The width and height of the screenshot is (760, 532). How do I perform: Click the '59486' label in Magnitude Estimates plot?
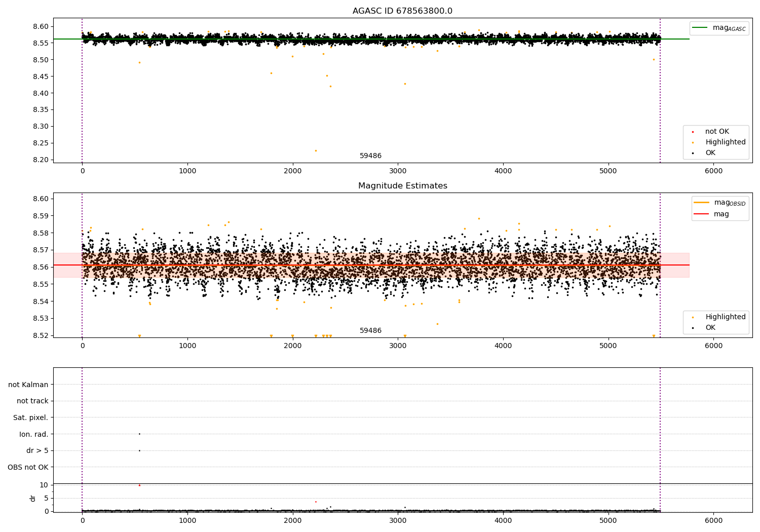(370, 331)
